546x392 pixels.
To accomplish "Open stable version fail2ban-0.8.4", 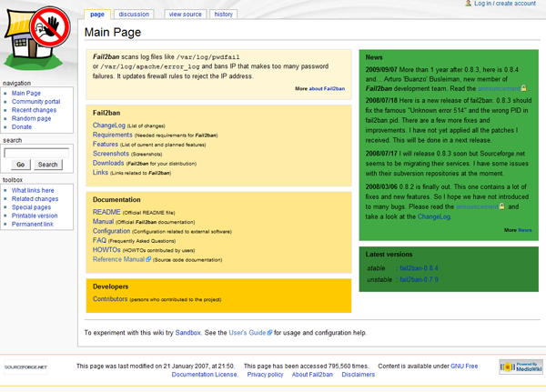I will [x=419, y=268].
